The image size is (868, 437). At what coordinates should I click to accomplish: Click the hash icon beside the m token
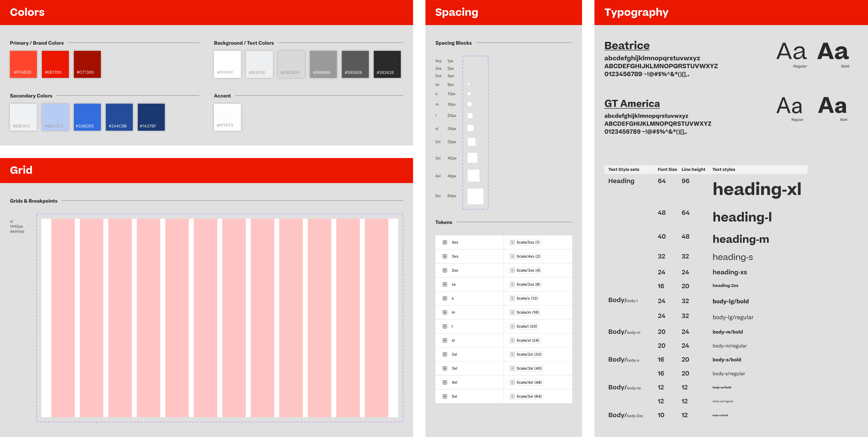445,312
